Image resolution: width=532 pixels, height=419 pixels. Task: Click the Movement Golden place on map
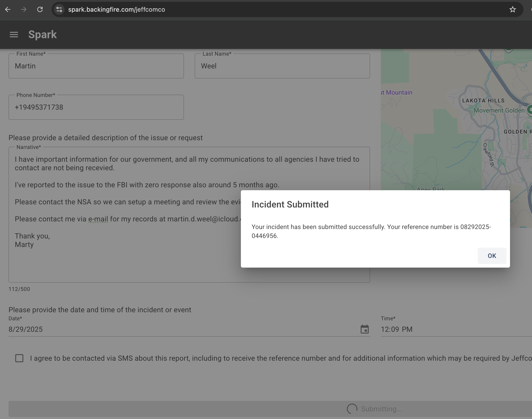[x=499, y=110]
